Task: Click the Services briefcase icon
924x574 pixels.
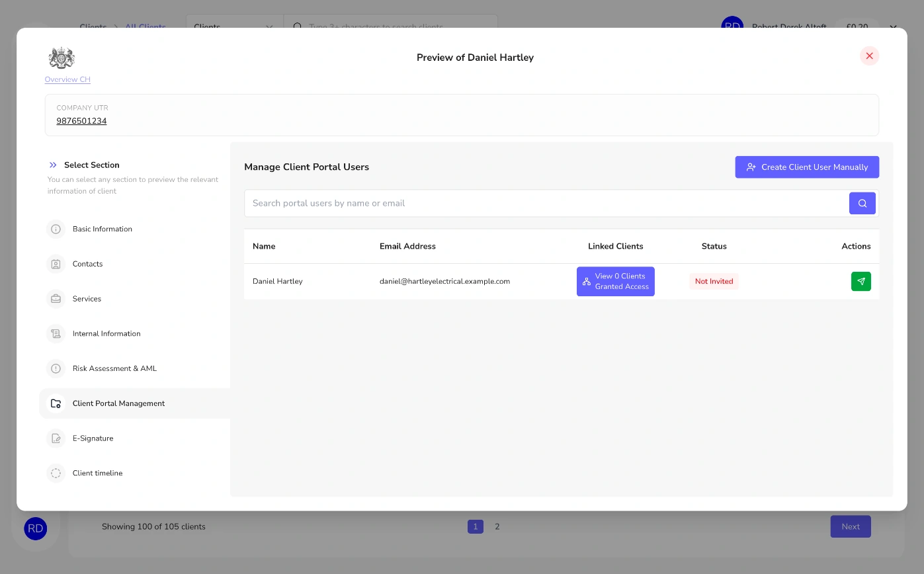Action: (x=56, y=299)
